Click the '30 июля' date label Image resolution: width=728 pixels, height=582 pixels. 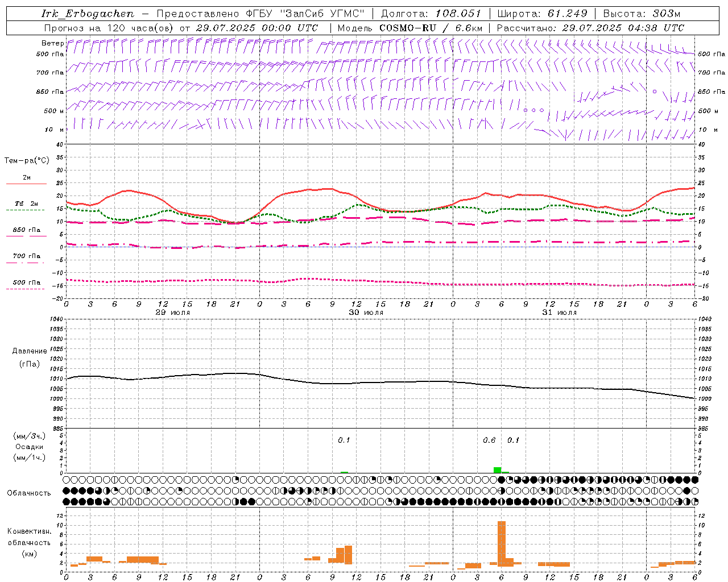(x=366, y=312)
